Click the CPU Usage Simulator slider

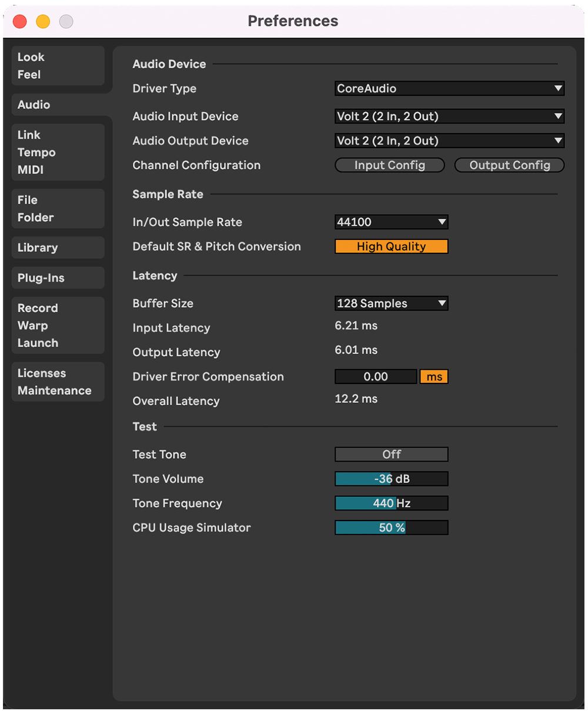391,528
